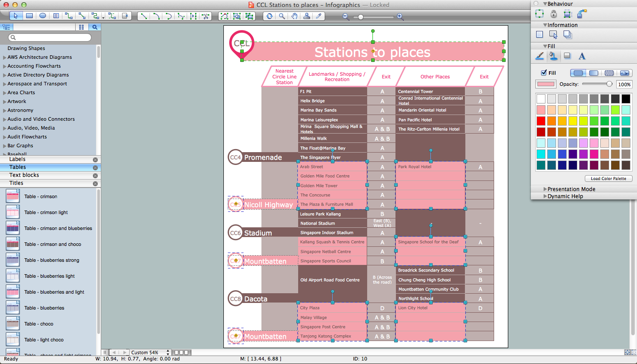637x364 pixels.
Task: Select gradient fill type button
Action: [x=594, y=73]
